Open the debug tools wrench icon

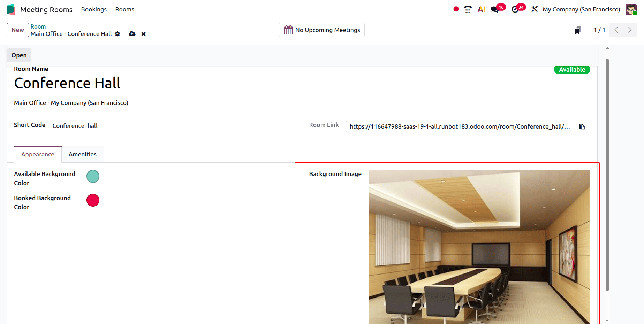click(x=535, y=9)
